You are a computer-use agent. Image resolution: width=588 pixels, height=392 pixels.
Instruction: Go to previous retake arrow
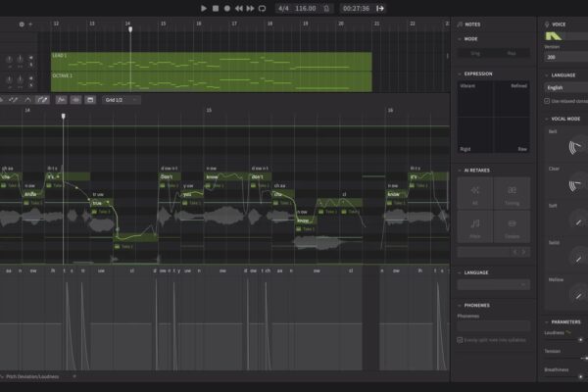[x=515, y=252]
